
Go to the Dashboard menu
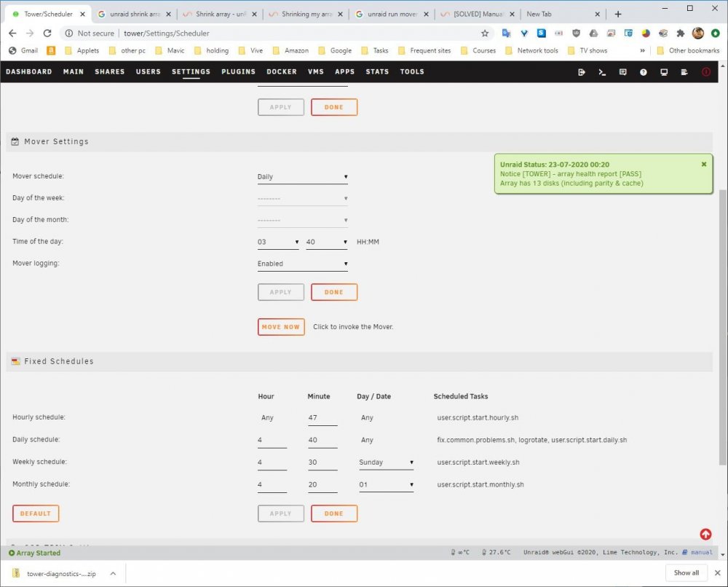29,71
